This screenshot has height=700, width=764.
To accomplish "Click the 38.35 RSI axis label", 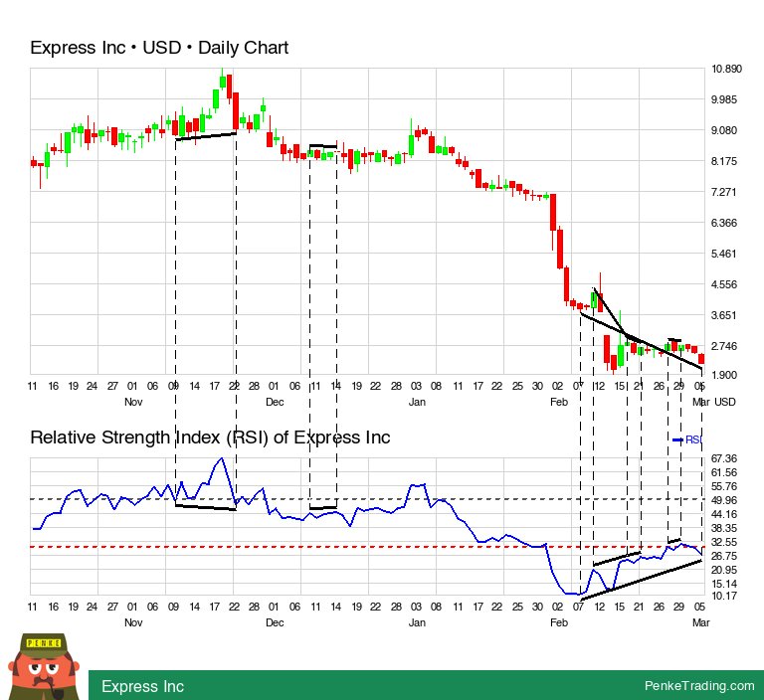I will (724, 529).
